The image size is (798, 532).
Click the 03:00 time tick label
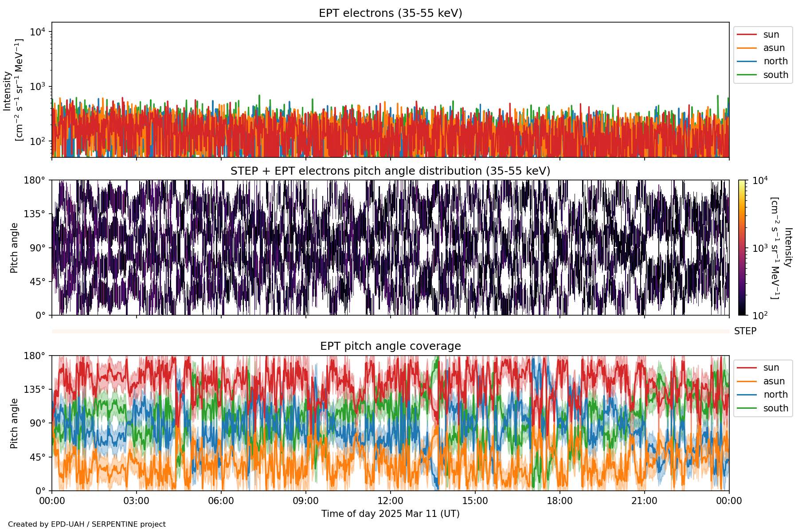point(136,501)
